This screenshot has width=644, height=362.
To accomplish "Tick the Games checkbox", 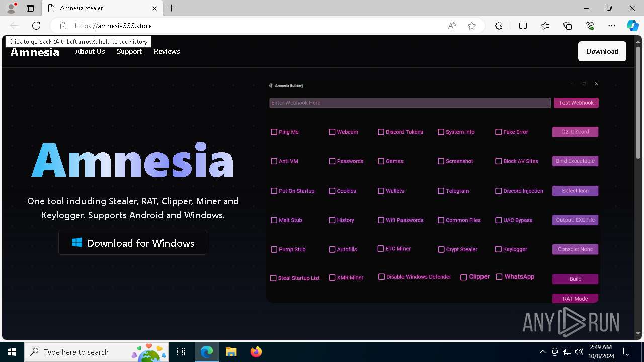I will 381,161.
